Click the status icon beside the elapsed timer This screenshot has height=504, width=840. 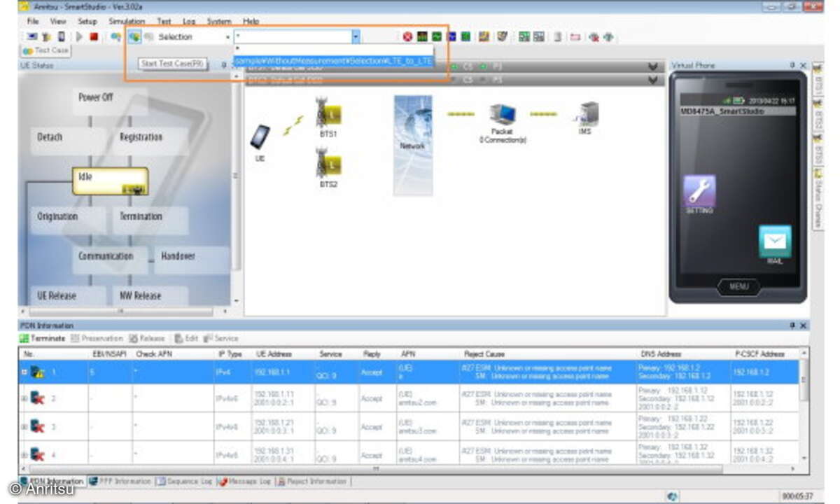coord(673,496)
